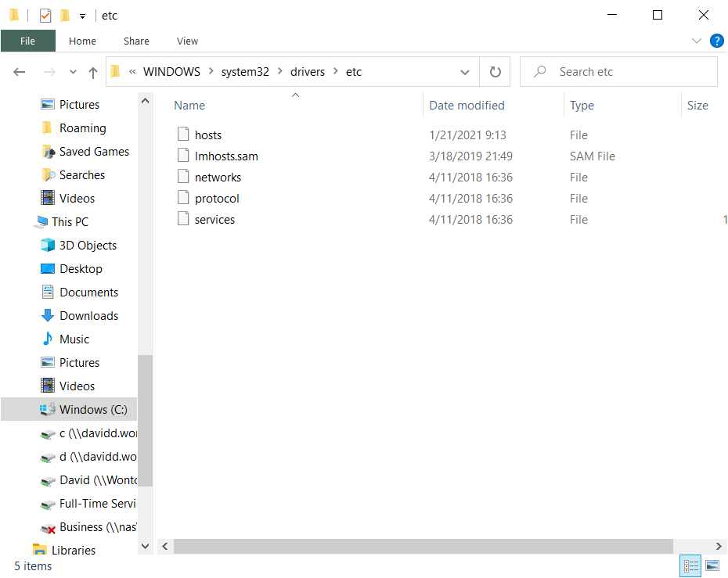Open address bar history dropdown
The width and height of the screenshot is (728, 578).
[x=465, y=72]
